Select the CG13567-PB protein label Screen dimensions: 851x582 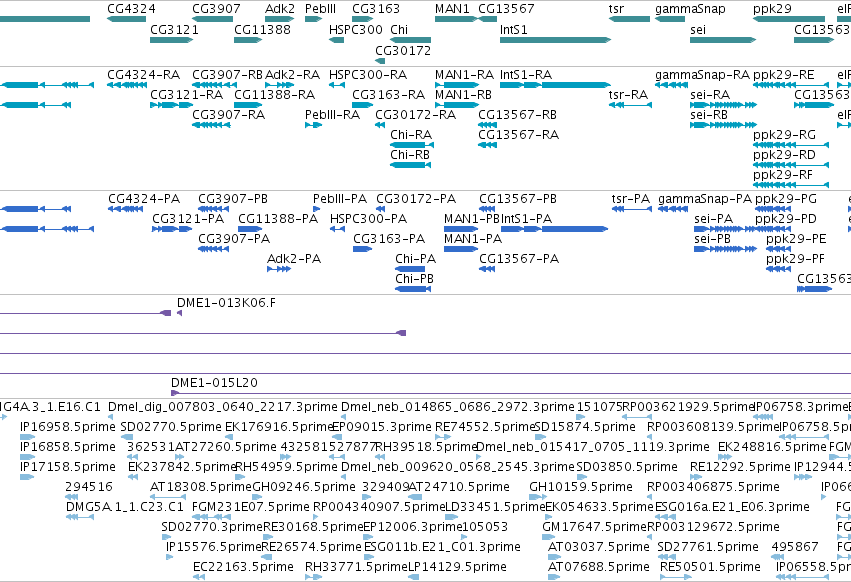coord(518,199)
